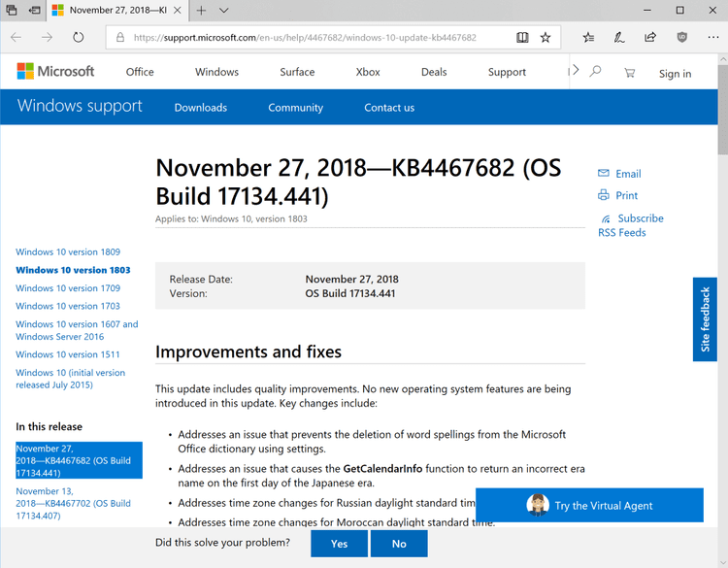Viewport: 728px width, 568px height.
Task: Expand more navigation items with chevron arrow
Action: pyautogui.click(x=576, y=70)
